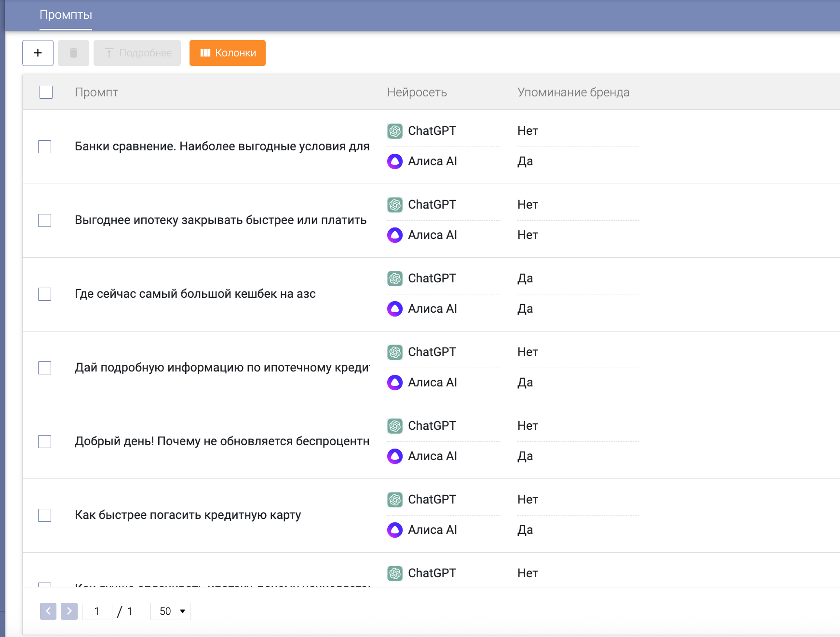
Task: Click the Алиса AI icon in the banks comparison row
Action: tap(395, 161)
